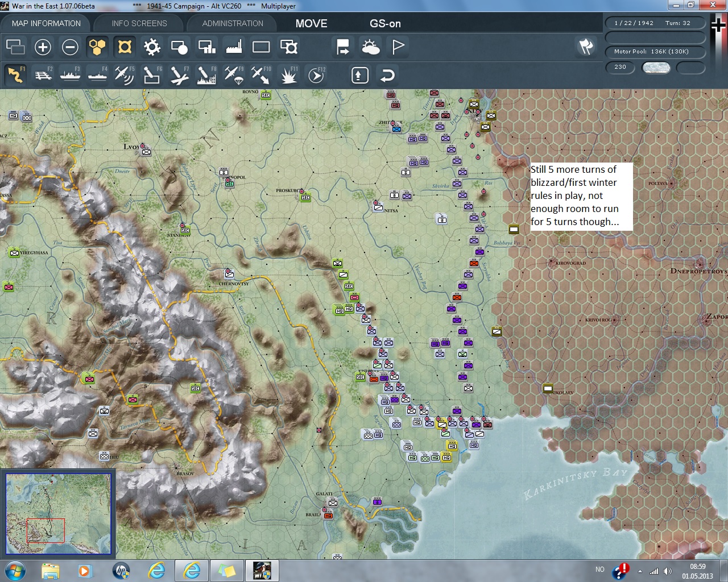Choose the Naval transport (F3) ship icon
Image resolution: width=728 pixels, height=582 pixels.
[x=70, y=75]
